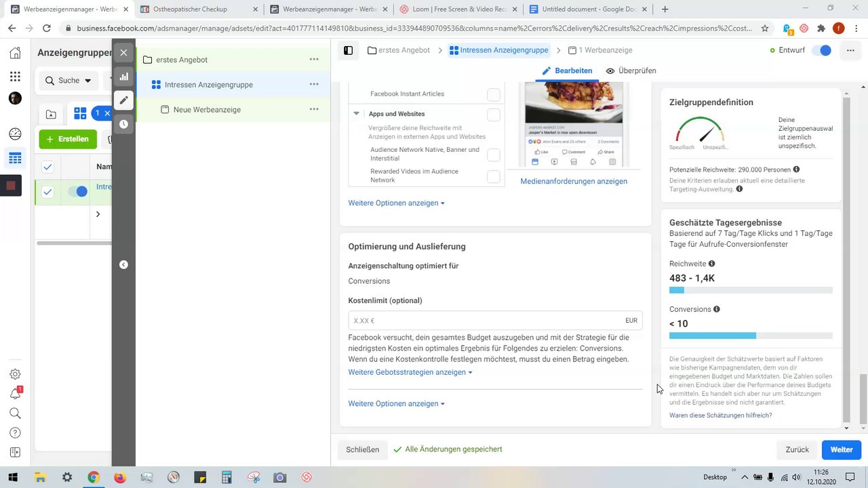This screenshot has width=868, height=488.
Task: Toggle the navigation sidebar expand icon
Action: coord(15,453)
